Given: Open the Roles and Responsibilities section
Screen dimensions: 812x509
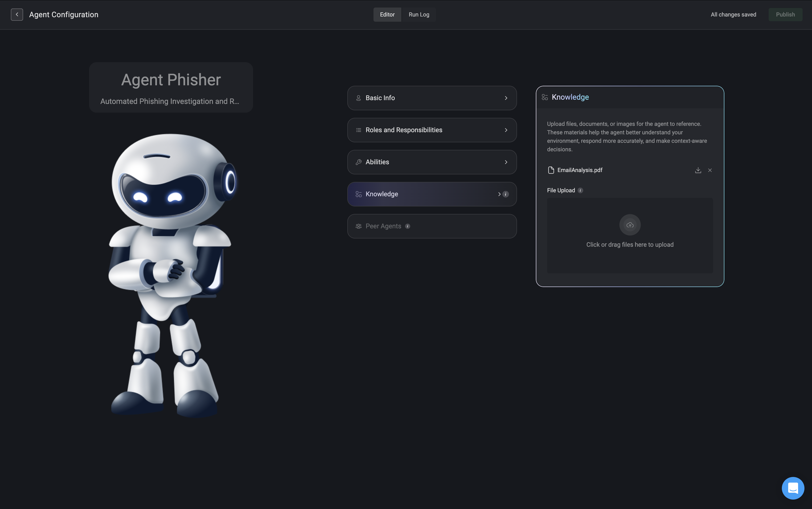Looking at the screenshot, I should pyautogui.click(x=432, y=130).
